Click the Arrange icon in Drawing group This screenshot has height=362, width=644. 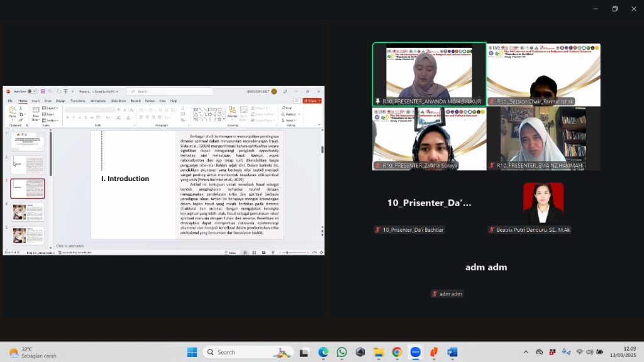pyautogui.click(x=232, y=114)
